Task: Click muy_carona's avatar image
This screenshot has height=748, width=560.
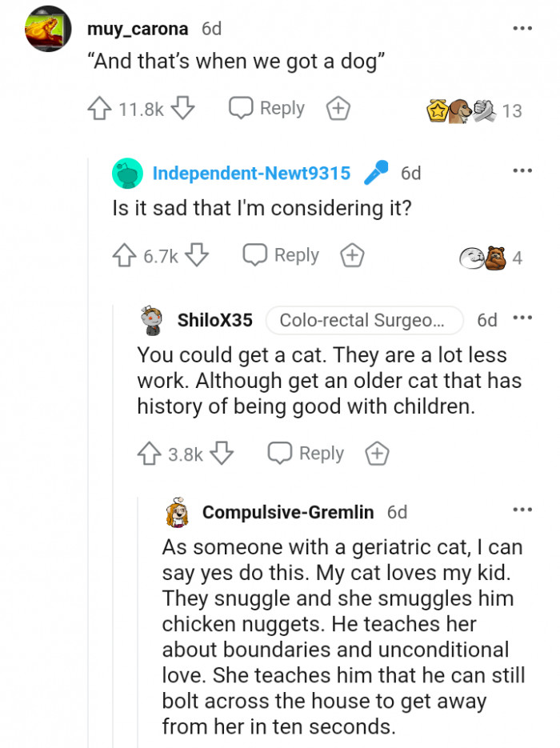Action: 48,28
